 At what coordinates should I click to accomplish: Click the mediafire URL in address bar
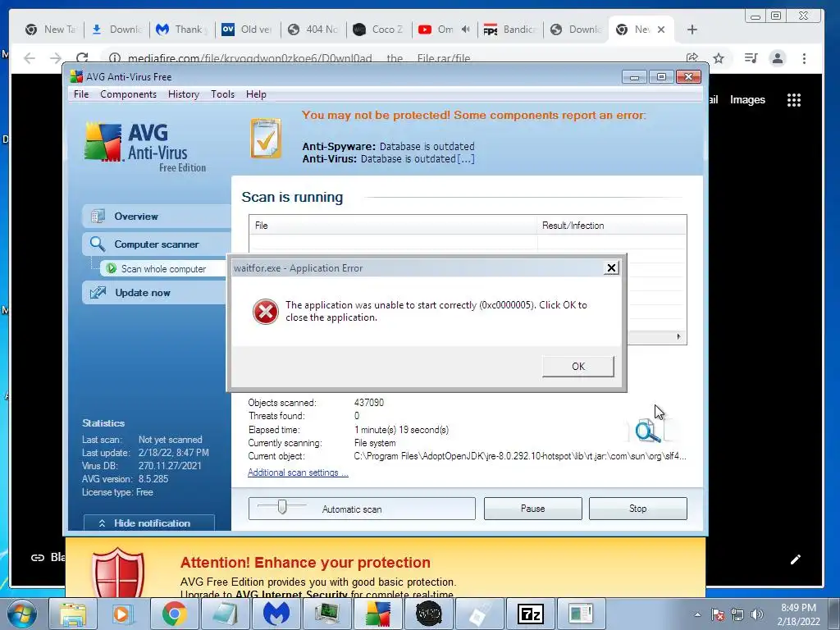(x=299, y=58)
